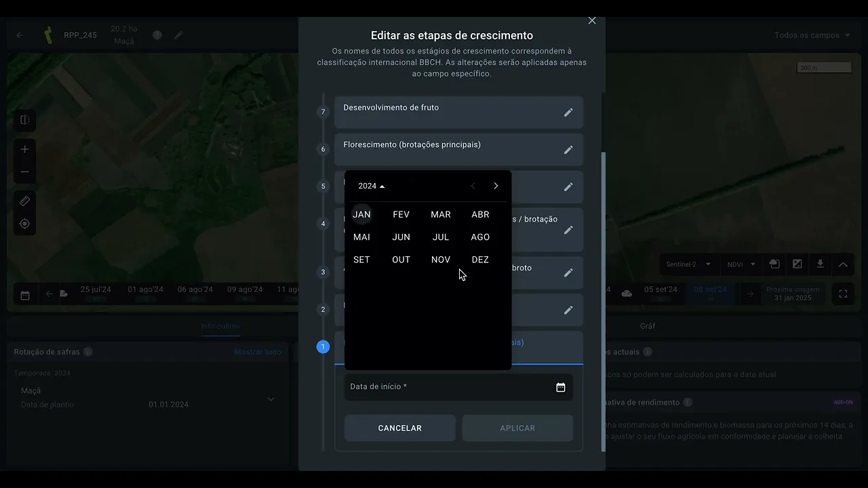Choose MAI month

361,237
